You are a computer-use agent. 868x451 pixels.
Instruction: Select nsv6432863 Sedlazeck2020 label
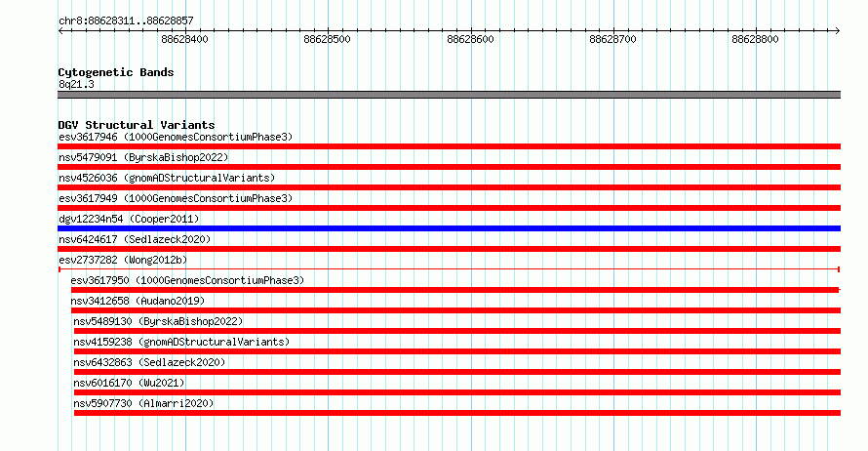(149, 362)
